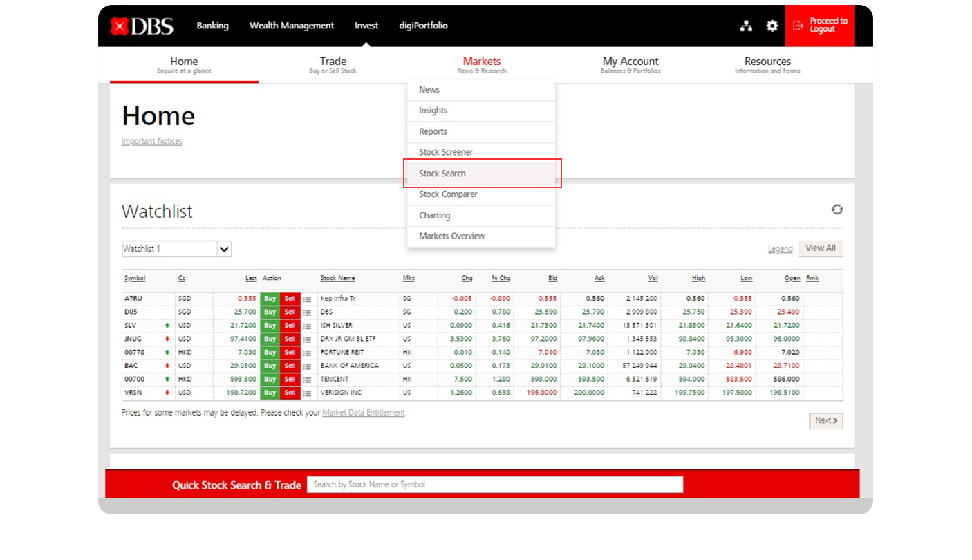Click the green up arrow beside 00778

167,352
